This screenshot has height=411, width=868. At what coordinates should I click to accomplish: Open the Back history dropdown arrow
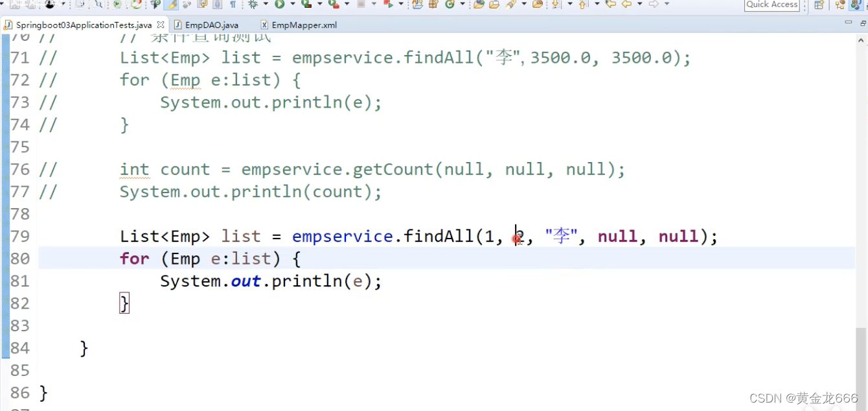tap(639, 4)
